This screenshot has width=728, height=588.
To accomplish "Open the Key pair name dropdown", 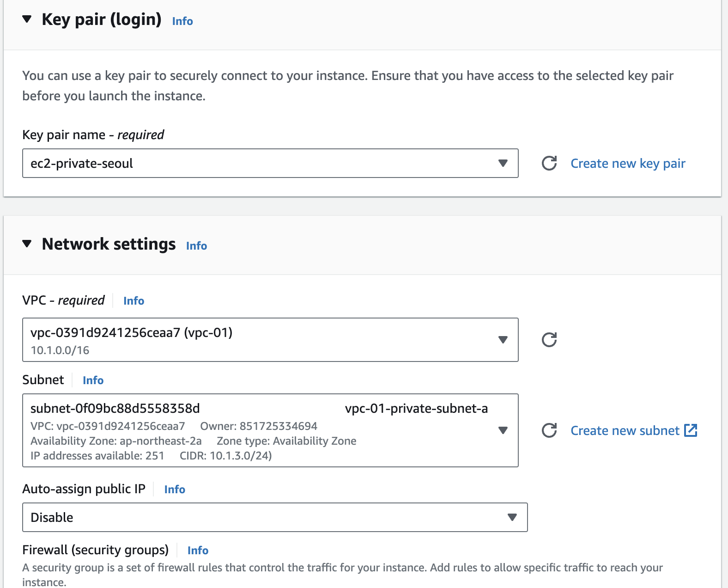I will [503, 163].
